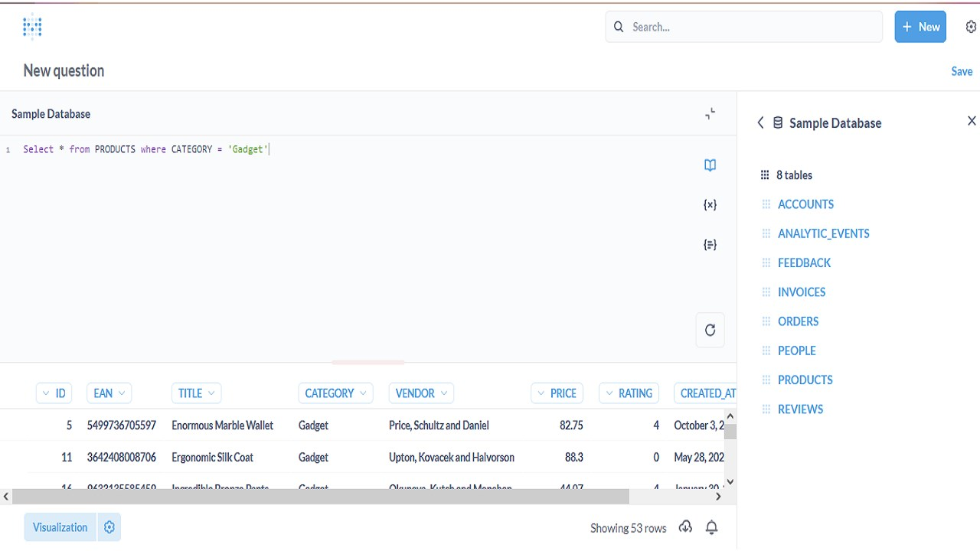Select the PRODUCTS table in sidebar
This screenshot has height=551, width=980.
[805, 380]
